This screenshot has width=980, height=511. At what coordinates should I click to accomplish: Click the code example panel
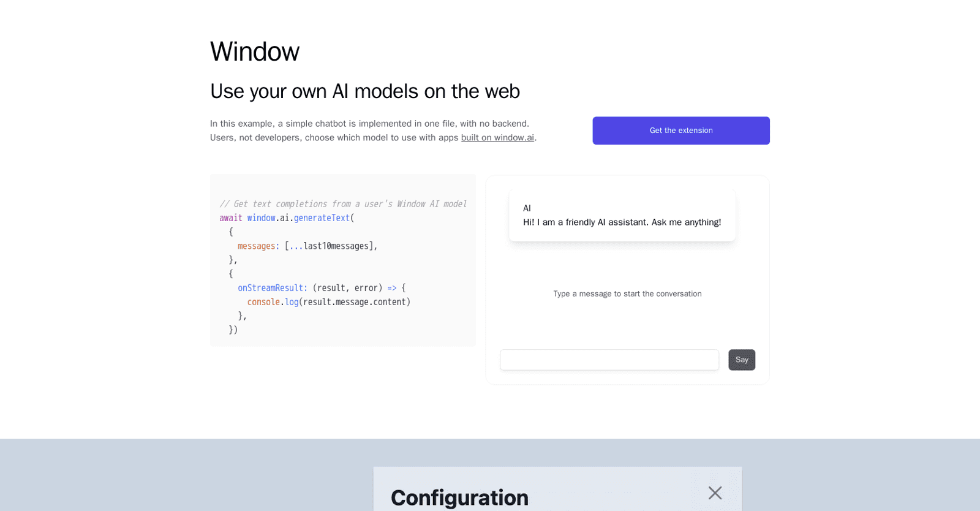click(x=342, y=260)
